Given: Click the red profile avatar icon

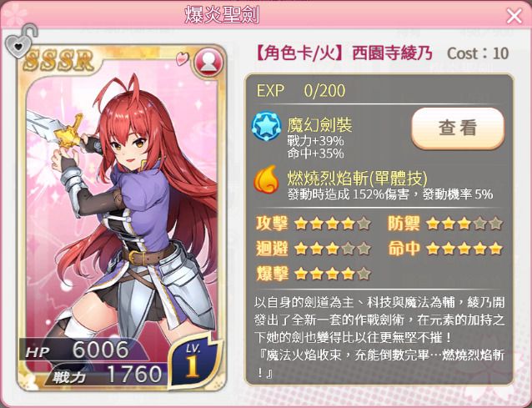Looking at the screenshot, I should [x=209, y=63].
